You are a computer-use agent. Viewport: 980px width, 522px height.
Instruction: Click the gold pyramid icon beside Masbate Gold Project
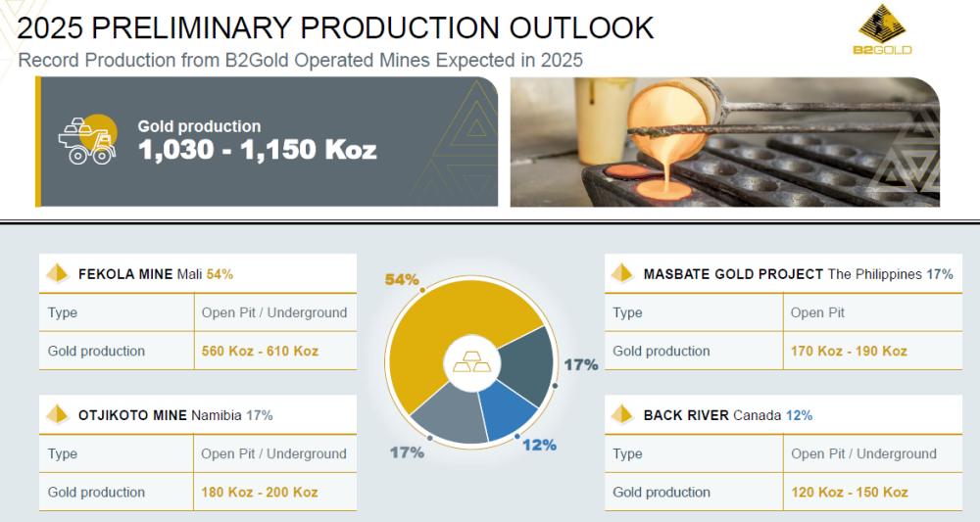(622, 273)
